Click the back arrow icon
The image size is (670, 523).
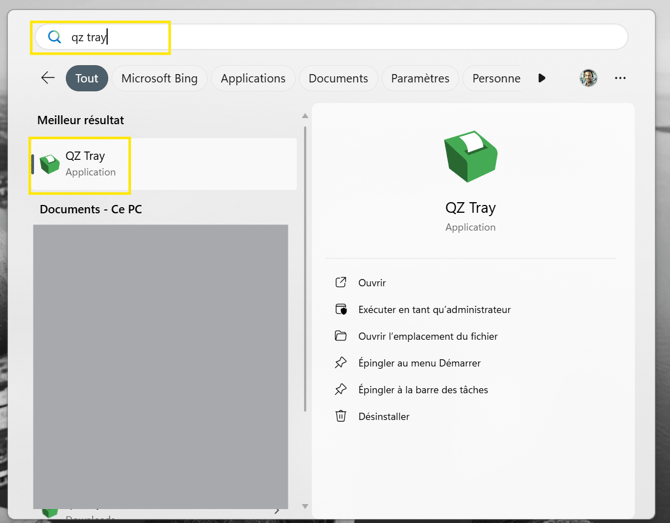[48, 78]
